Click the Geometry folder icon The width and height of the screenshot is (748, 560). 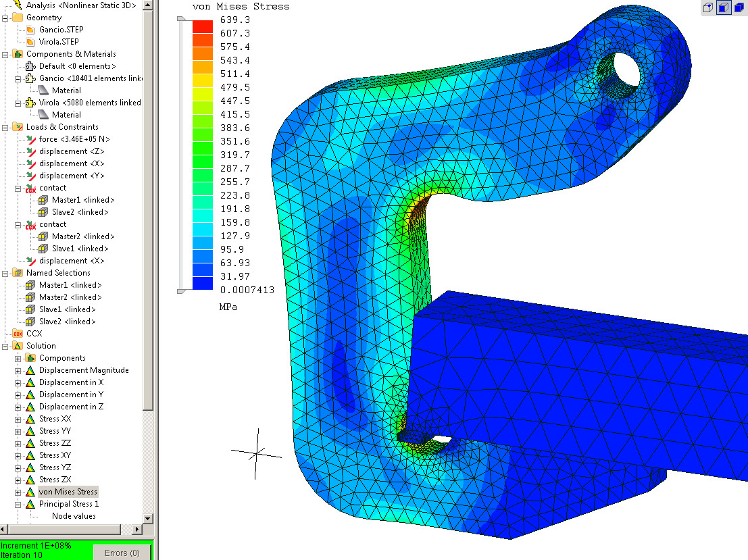[x=18, y=18]
